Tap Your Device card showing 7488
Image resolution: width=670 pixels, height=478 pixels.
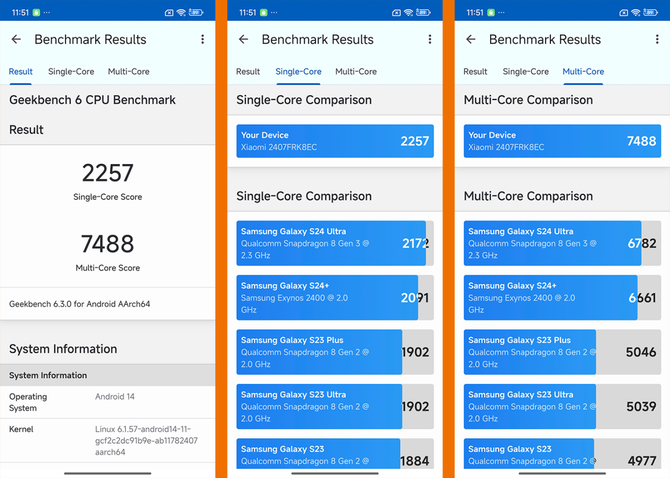(562, 141)
